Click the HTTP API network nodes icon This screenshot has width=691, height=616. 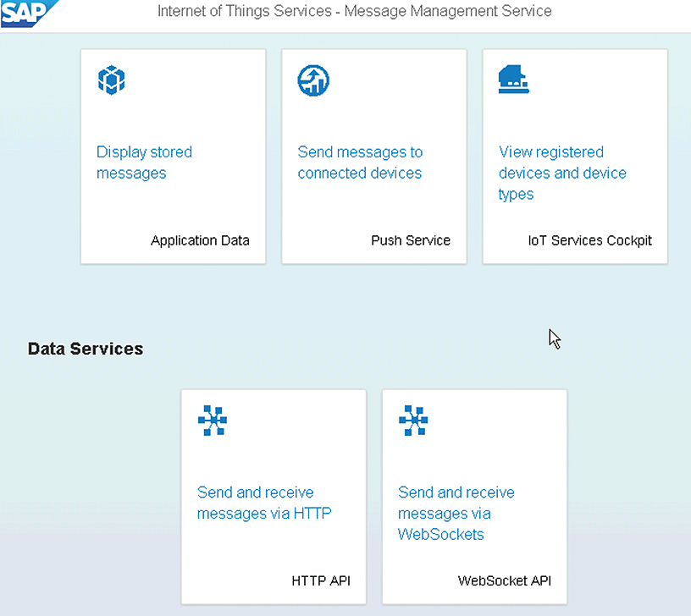tap(213, 421)
